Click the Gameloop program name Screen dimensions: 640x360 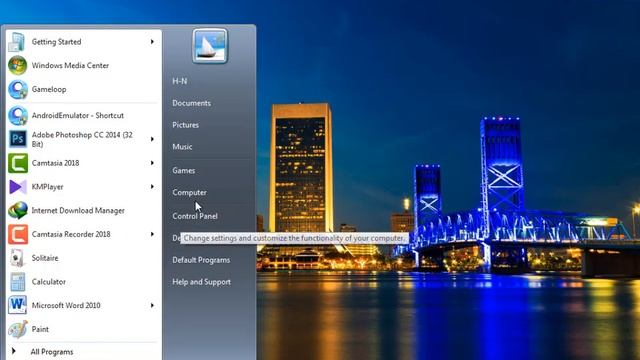point(49,89)
